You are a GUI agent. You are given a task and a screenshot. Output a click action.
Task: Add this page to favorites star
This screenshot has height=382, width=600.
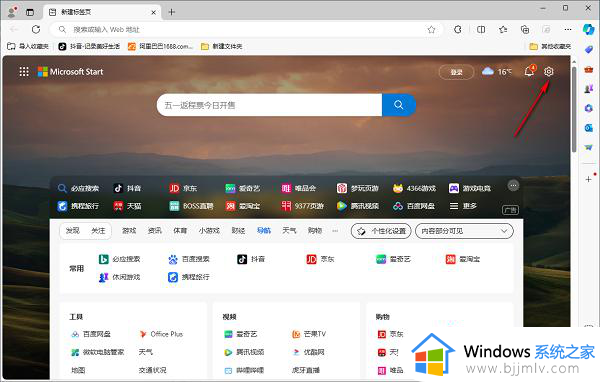point(431,29)
